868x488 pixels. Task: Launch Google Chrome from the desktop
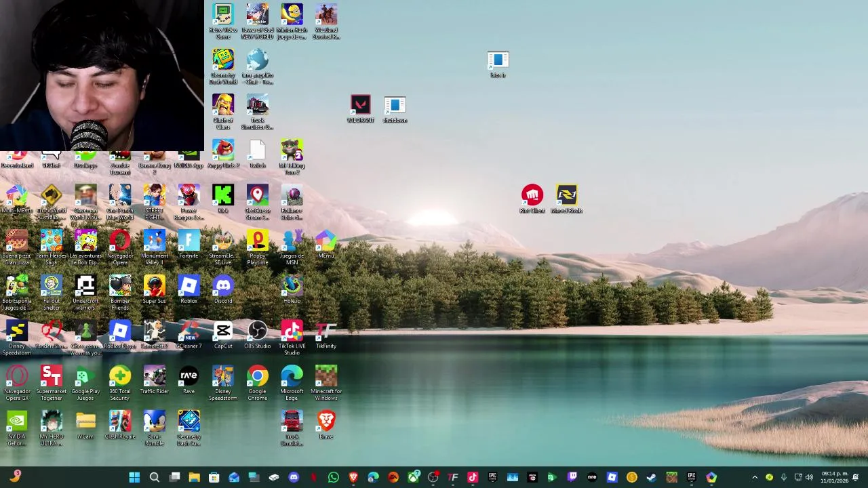pos(257,383)
